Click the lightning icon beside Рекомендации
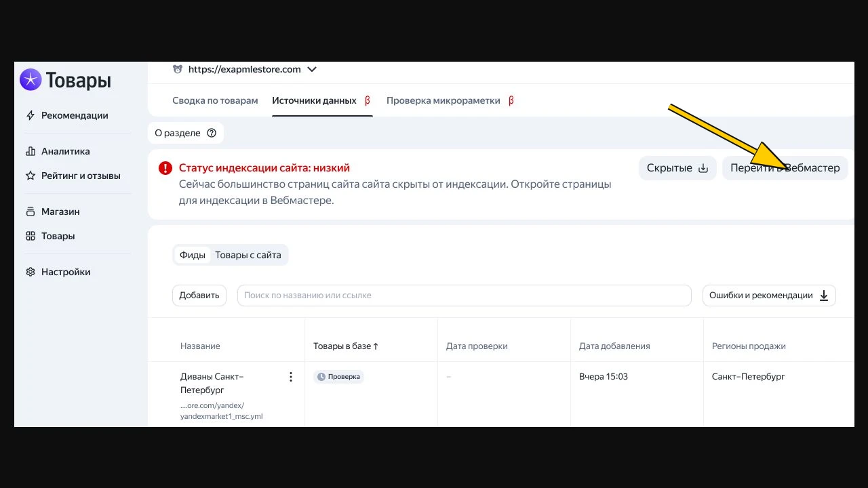This screenshot has width=868, height=488. [x=31, y=115]
